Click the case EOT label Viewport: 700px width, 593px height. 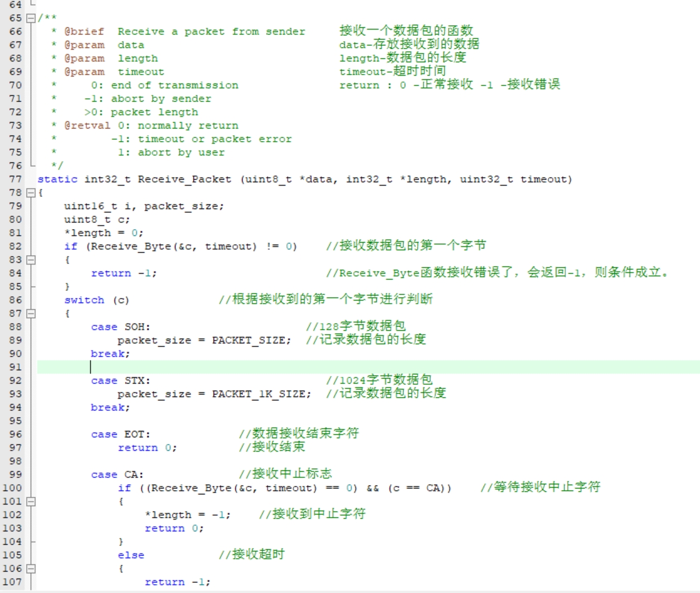(x=120, y=434)
